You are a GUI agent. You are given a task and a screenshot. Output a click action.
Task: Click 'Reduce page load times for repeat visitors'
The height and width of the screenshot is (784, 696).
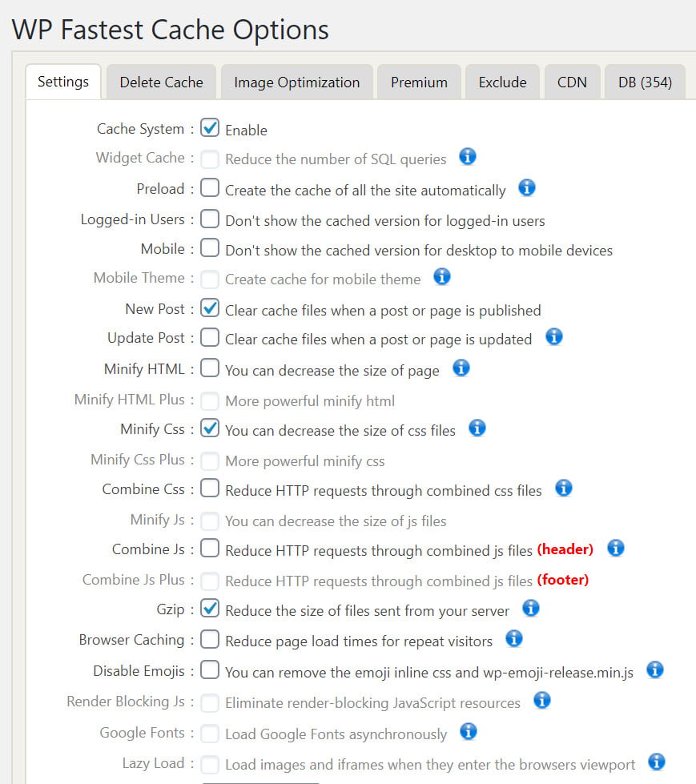coord(359,641)
